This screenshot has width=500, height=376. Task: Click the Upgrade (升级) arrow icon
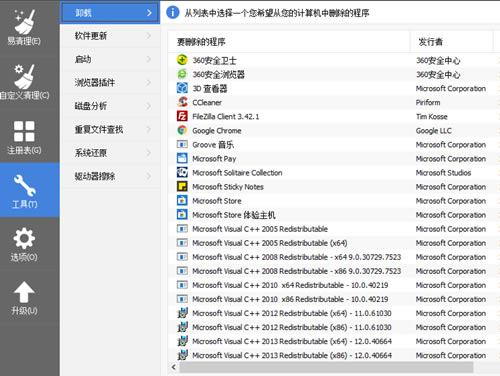click(24, 292)
